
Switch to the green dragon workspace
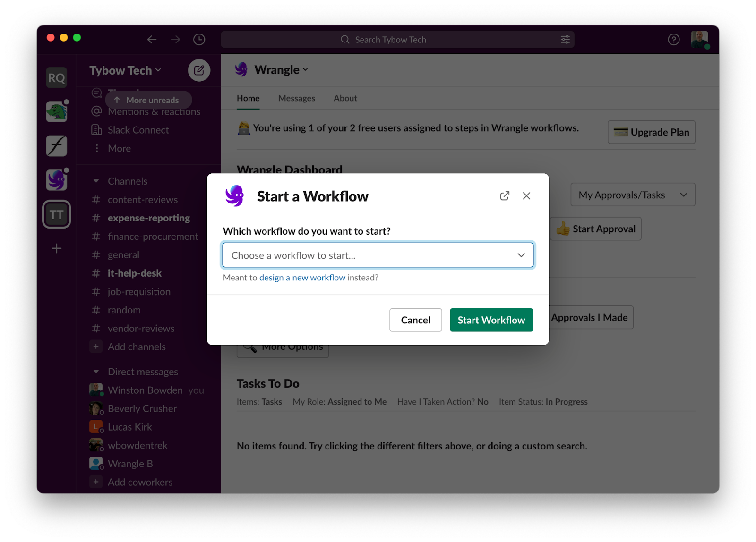coord(57,112)
